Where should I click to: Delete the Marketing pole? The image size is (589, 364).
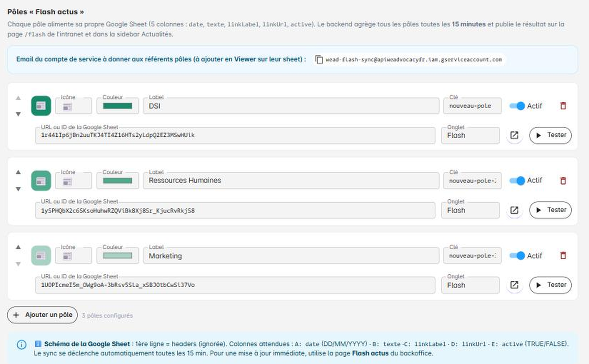coord(563,256)
